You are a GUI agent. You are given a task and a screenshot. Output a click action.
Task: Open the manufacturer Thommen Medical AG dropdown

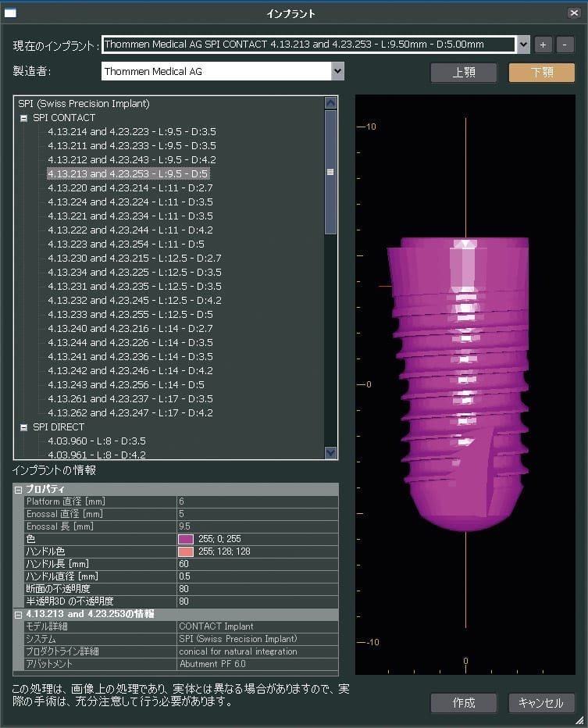[x=337, y=71]
